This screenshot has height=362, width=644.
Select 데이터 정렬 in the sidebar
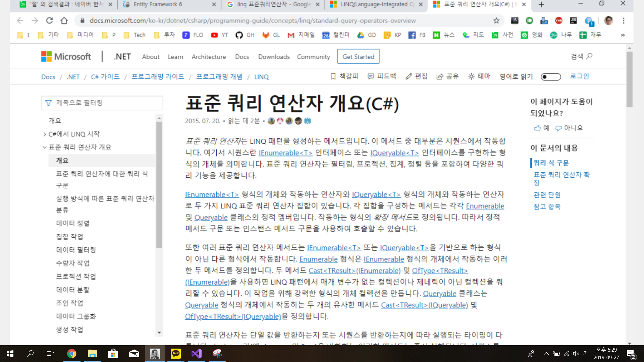(72, 223)
